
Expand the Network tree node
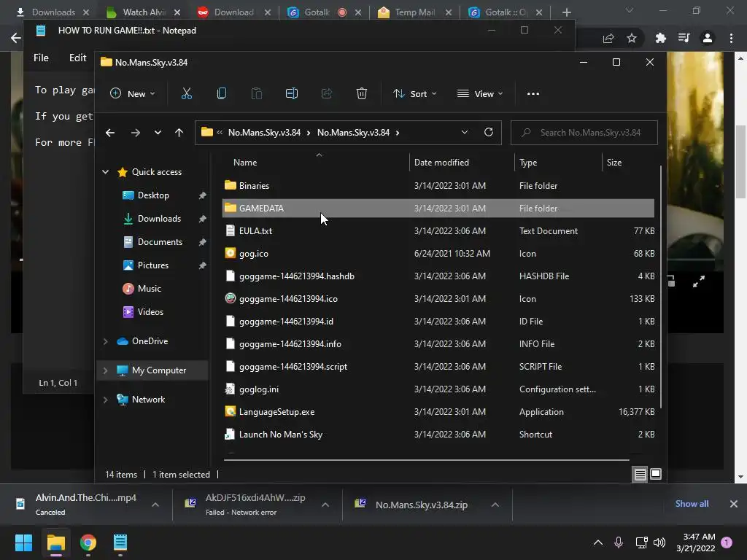[x=105, y=400]
